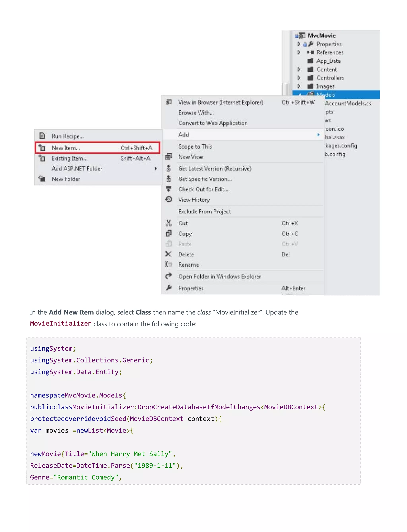Select the App_Data folder label
Image resolution: width=407 pixels, height=532 pixels.
[328, 61]
